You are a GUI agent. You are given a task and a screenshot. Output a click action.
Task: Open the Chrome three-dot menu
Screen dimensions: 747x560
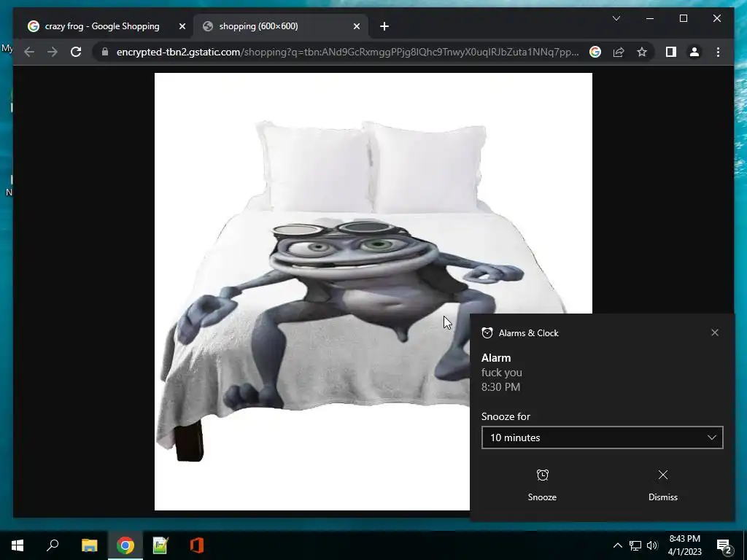click(718, 52)
